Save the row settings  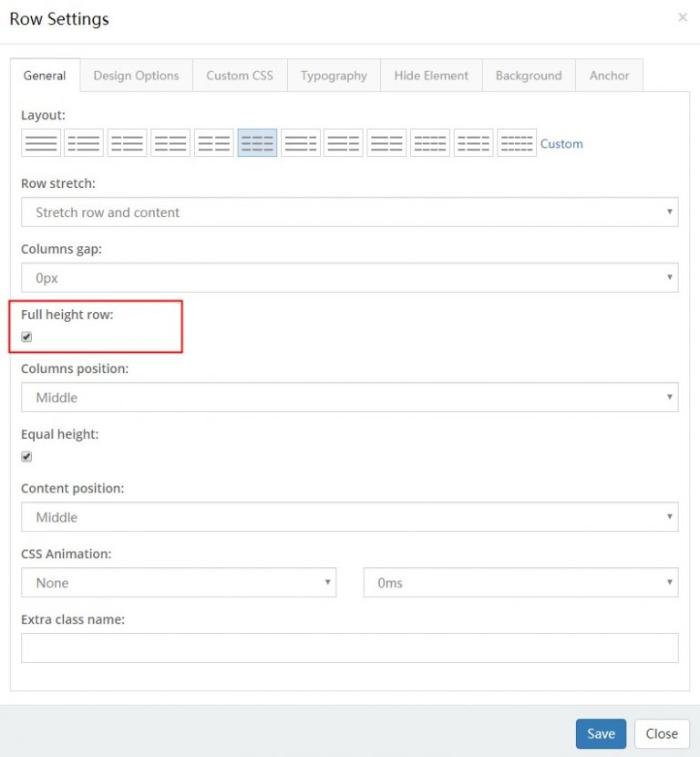[x=600, y=733]
